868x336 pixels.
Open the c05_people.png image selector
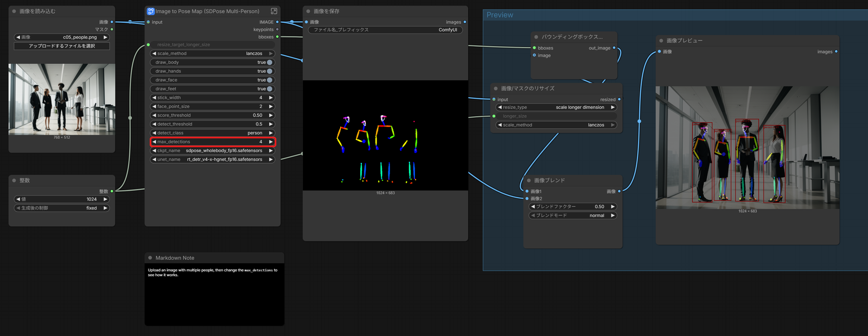pos(62,37)
